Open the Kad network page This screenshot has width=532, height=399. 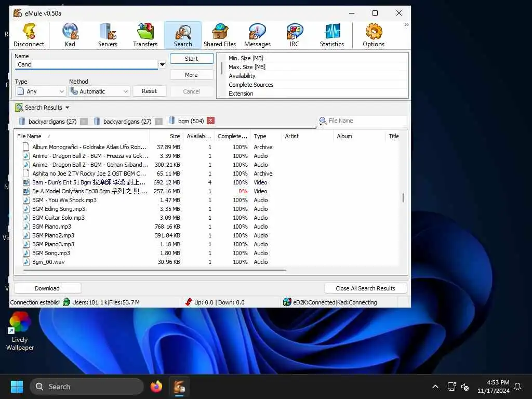coord(70,35)
